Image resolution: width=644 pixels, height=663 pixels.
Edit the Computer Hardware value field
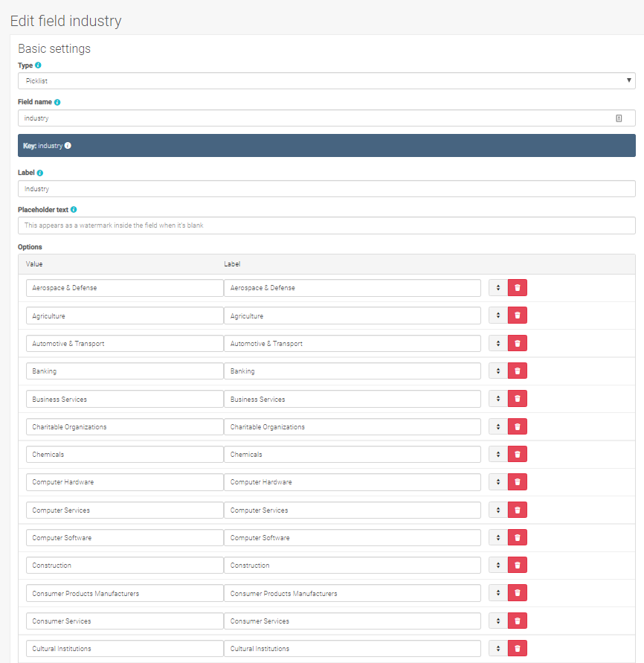pos(125,482)
